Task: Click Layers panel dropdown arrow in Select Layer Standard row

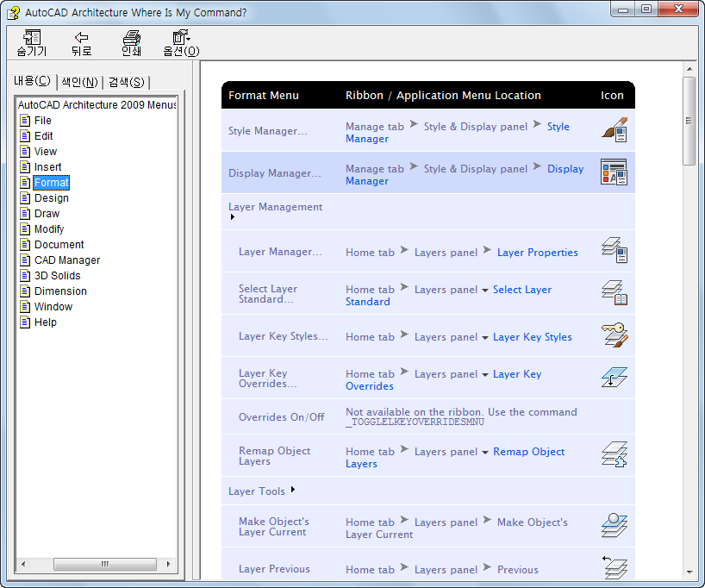Action: 485,291
